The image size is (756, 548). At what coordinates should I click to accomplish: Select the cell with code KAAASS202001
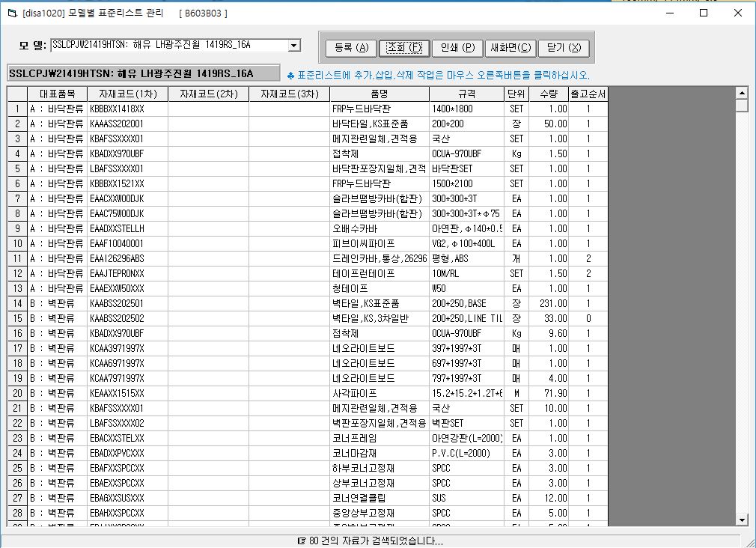(127, 124)
